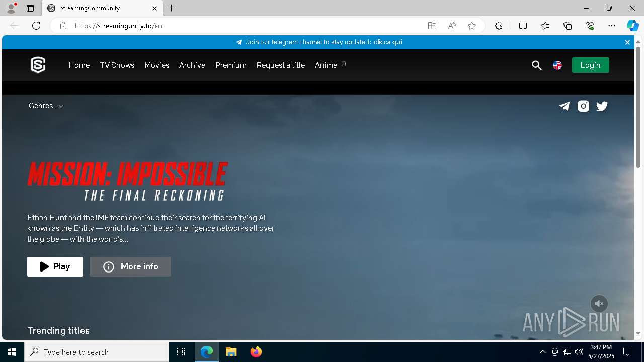The width and height of the screenshot is (644, 362).
Task: Click the page vertical scrollbar thumb
Action: click(x=638, y=107)
